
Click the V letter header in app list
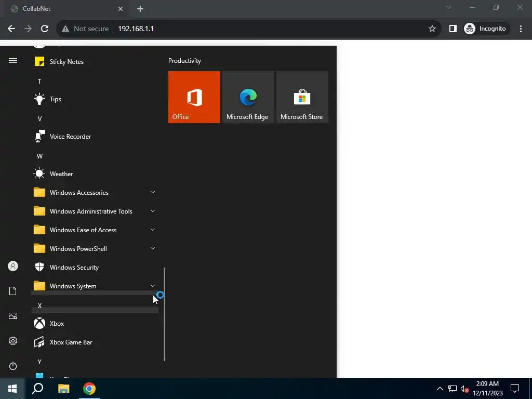(x=39, y=119)
